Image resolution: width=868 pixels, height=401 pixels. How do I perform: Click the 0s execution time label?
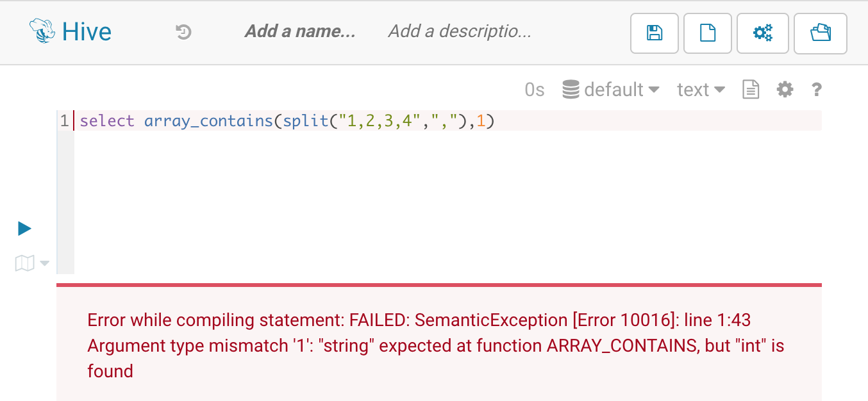click(x=534, y=90)
